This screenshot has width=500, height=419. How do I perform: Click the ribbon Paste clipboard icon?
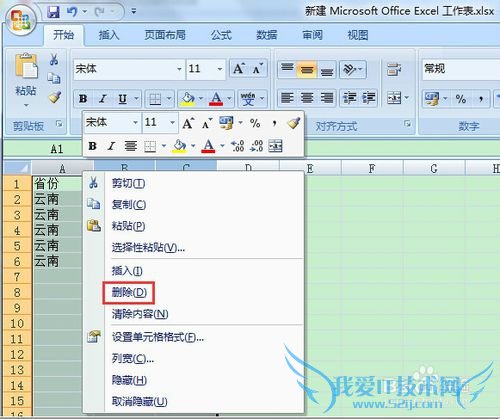coord(26,66)
